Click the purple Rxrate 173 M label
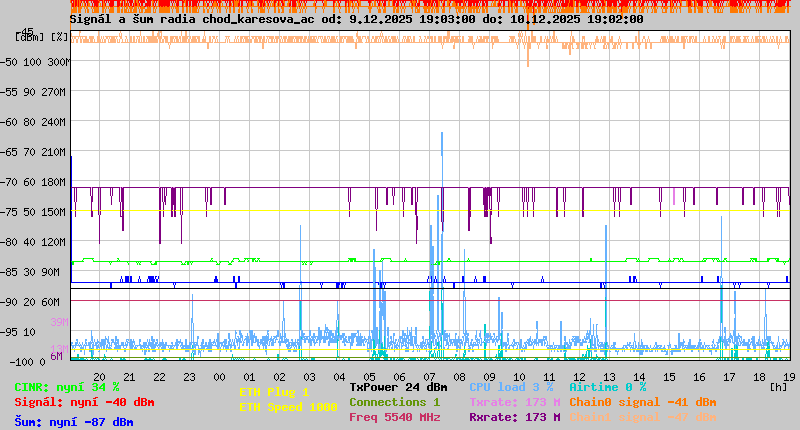 tap(514, 417)
